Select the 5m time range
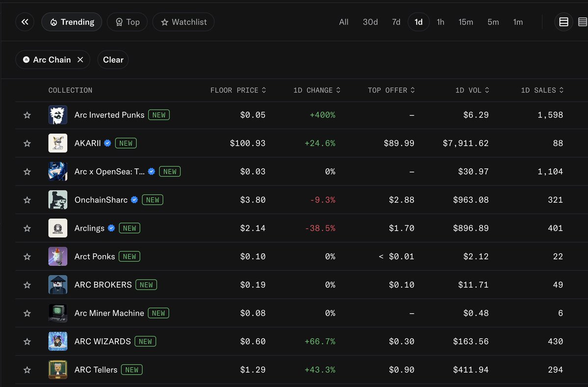588x387 pixels. point(493,22)
